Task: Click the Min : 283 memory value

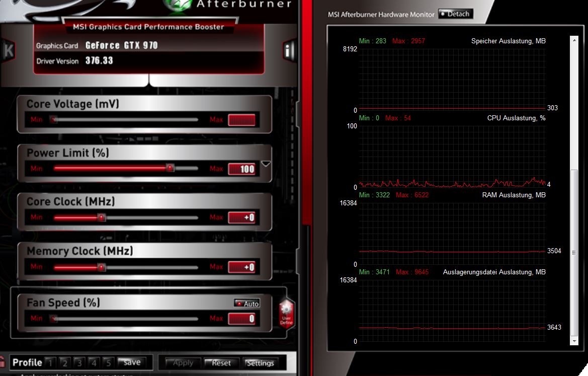Action: [372, 41]
